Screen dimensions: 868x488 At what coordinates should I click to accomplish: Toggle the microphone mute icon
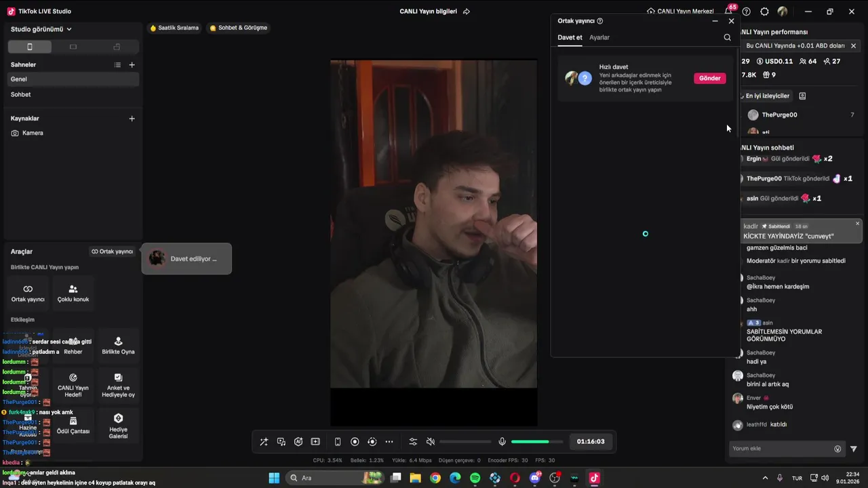click(x=502, y=442)
